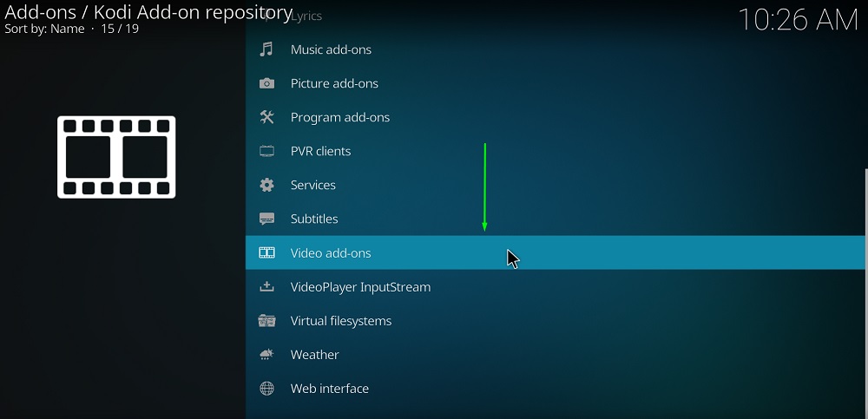Image resolution: width=868 pixels, height=419 pixels.
Task: Click the 10:26 AM clock
Action: [798, 20]
